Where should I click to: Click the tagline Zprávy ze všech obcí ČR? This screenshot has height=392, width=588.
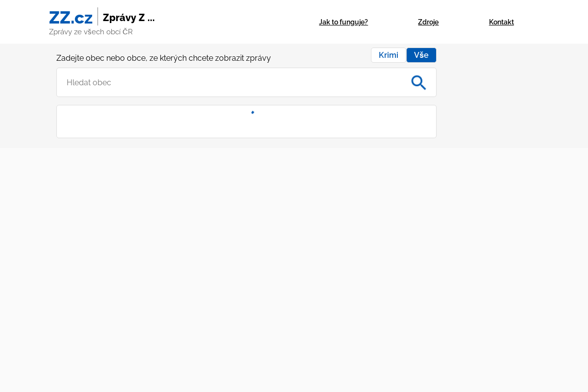click(x=91, y=32)
